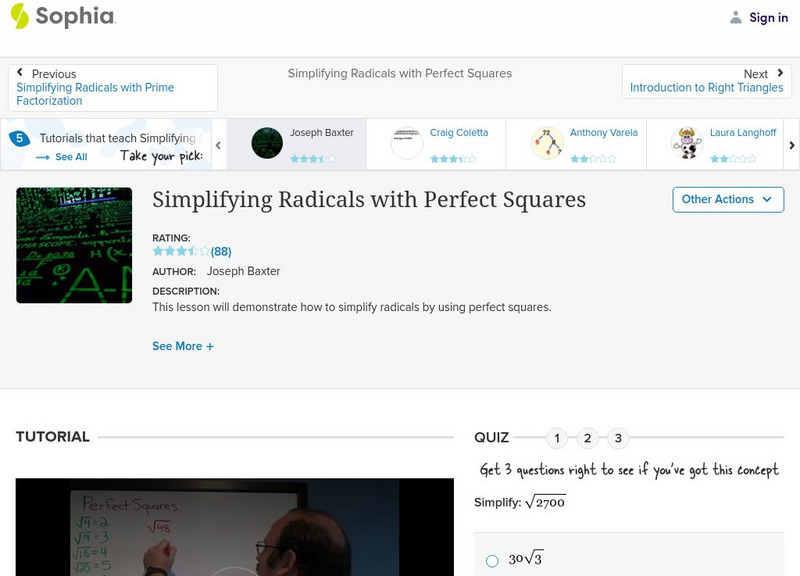Viewport: 800px width, 576px height.
Task: Click the (88) ratings count link
Action: (x=218, y=251)
